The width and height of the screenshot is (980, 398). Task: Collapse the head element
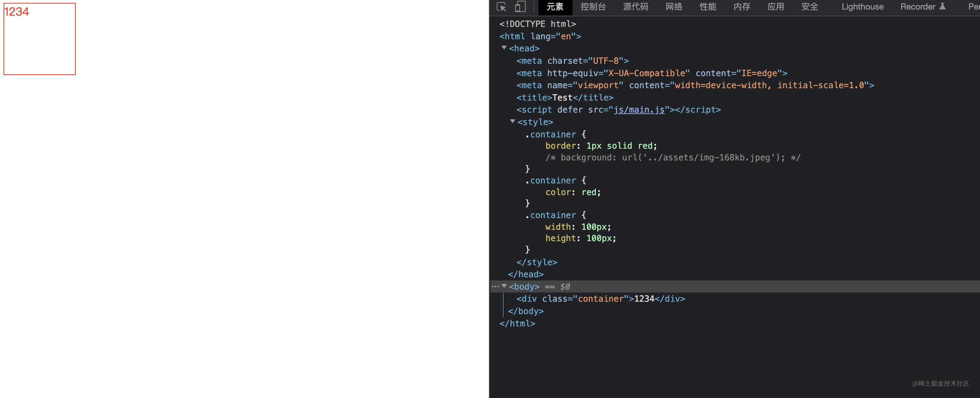point(504,48)
